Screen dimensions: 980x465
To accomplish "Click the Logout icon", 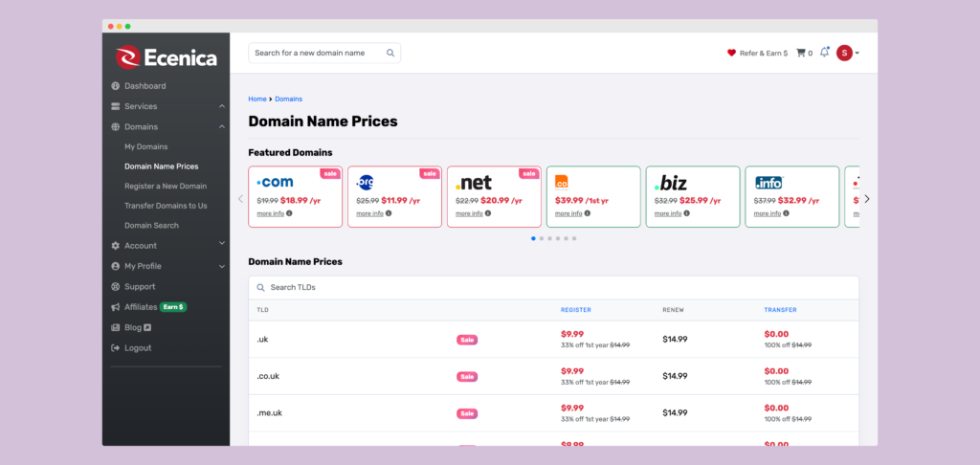I will tap(115, 348).
